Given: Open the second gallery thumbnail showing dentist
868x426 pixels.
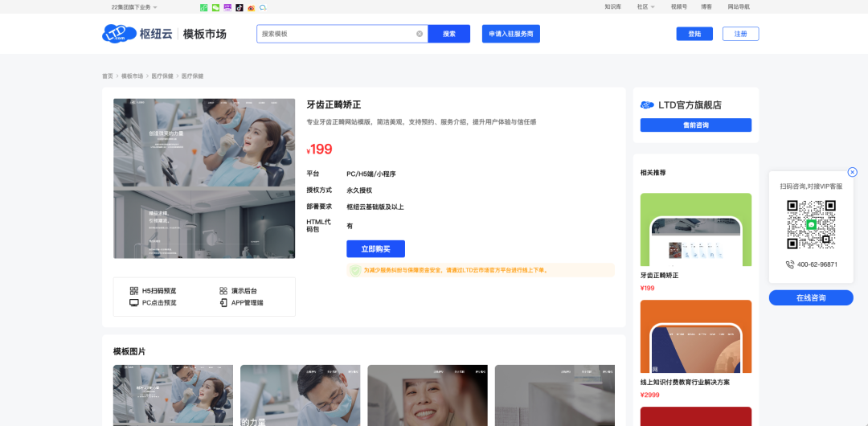Looking at the screenshot, I should pos(300,395).
